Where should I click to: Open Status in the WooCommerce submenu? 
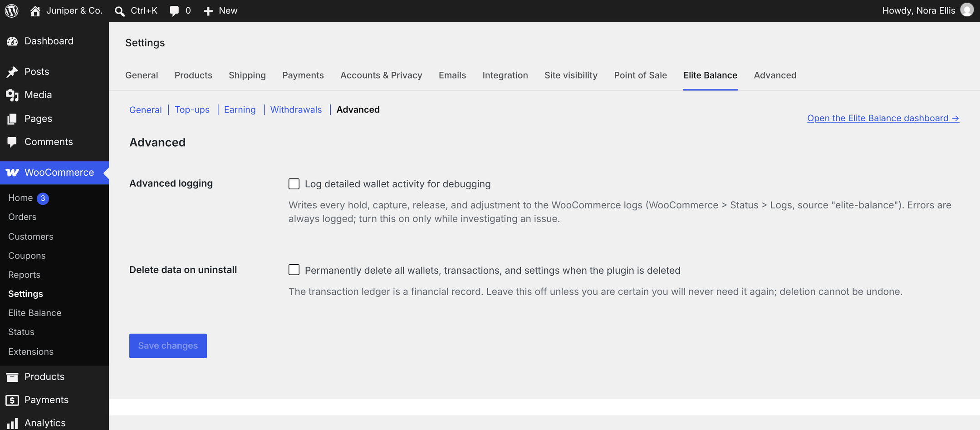(x=21, y=332)
